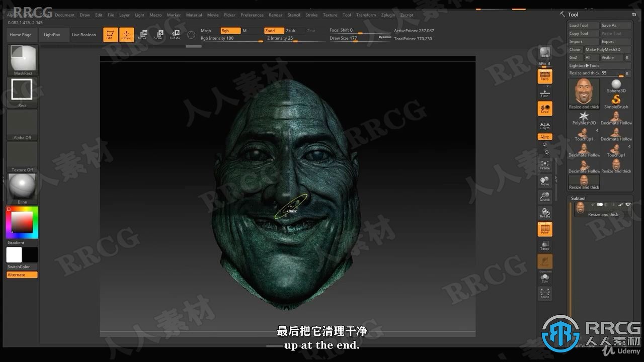Viewport: 644px width, 362px height.
Task: Expand Lightbox Tools
Action: point(600,65)
